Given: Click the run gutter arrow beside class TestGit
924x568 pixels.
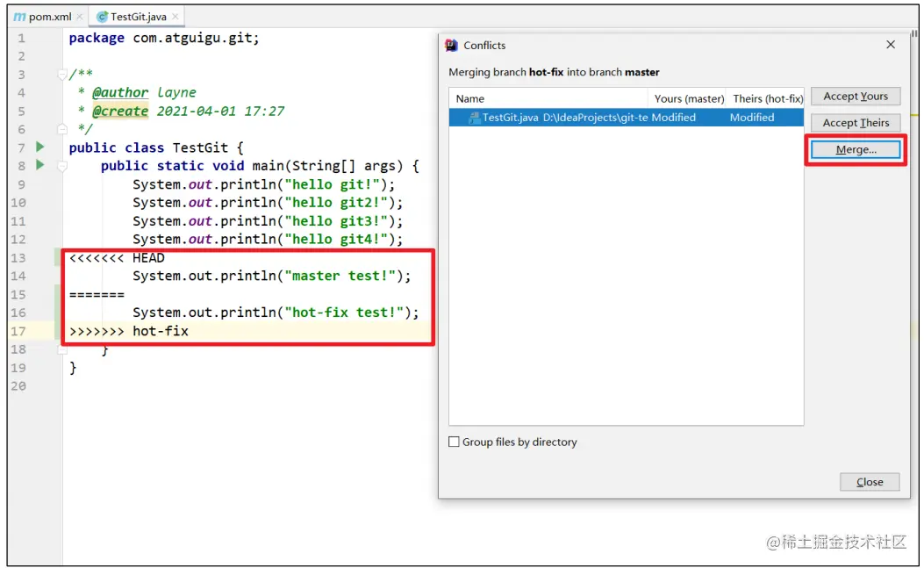Looking at the screenshot, I should click(x=40, y=147).
